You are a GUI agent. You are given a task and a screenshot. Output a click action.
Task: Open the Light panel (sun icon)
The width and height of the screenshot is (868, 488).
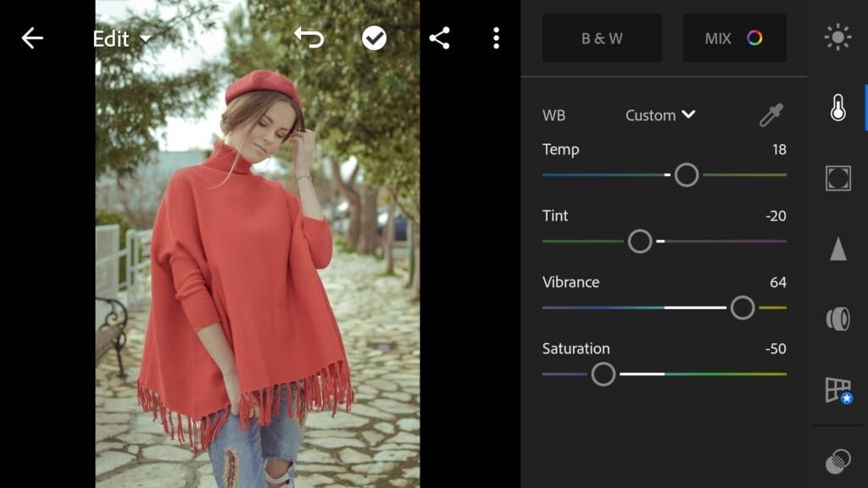(837, 37)
